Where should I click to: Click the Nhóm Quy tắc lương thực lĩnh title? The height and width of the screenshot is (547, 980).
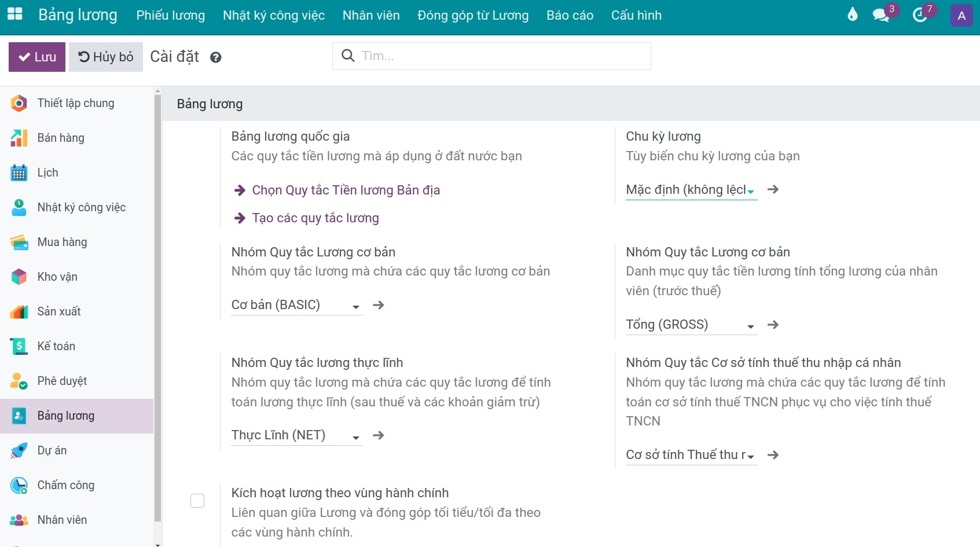tap(317, 363)
